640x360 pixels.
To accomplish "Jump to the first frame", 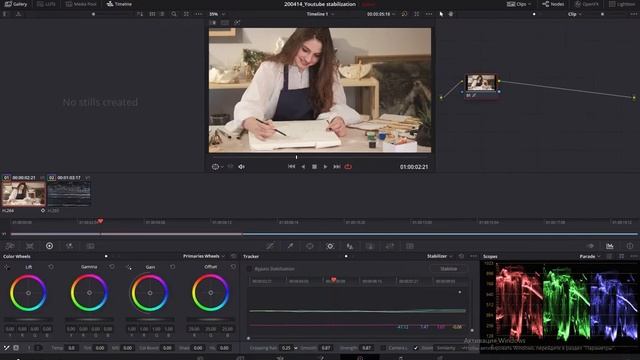I will [x=291, y=167].
